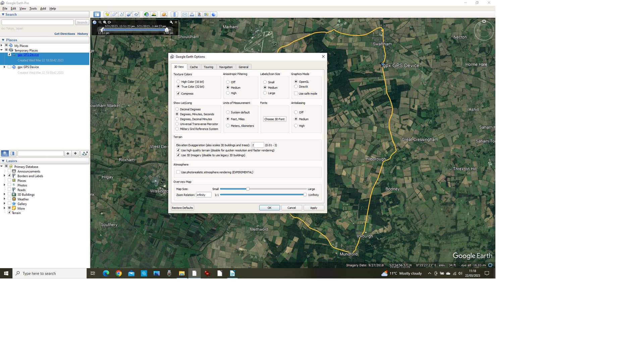Enable Meters, Kilometers measurement units
The width and height of the screenshot is (644, 362).
[228, 126]
